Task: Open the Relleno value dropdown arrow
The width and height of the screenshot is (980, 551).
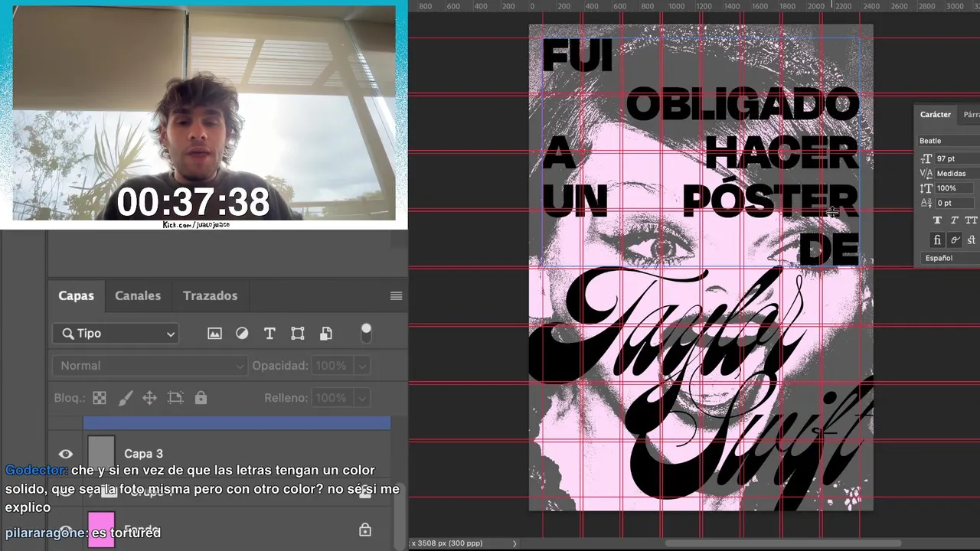Action: pyautogui.click(x=362, y=398)
